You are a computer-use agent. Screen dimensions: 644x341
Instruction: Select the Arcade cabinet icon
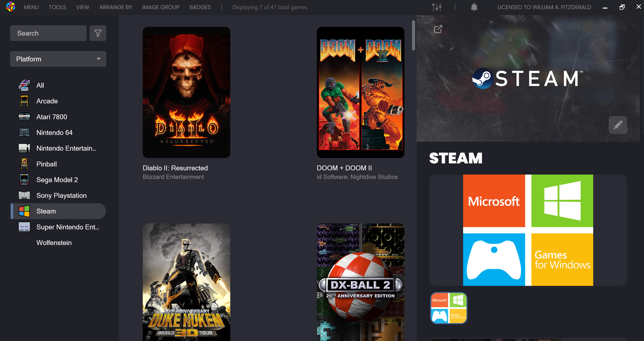(24, 101)
